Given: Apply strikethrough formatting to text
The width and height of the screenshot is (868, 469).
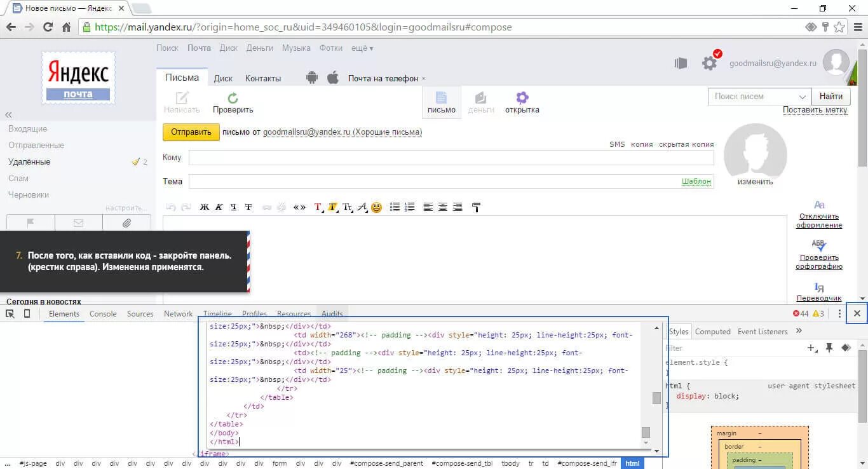Looking at the screenshot, I should (248, 207).
